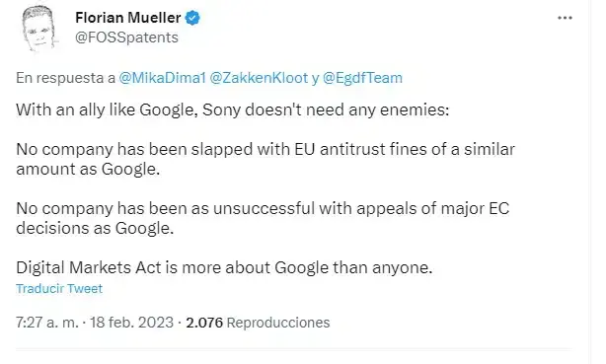Image resolution: width=606 pixels, height=364 pixels.
Task: Click the blue verified badge
Action: click(x=192, y=18)
